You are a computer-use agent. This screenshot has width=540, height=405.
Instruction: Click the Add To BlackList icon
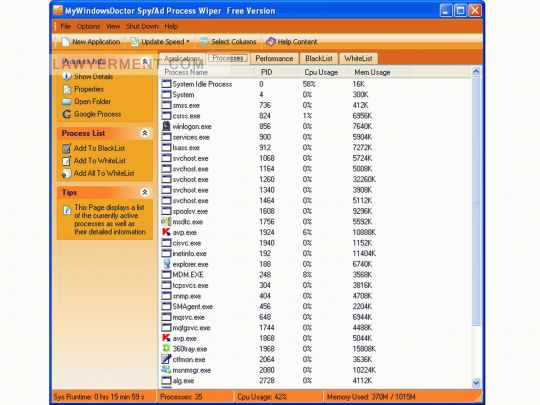click(x=66, y=148)
